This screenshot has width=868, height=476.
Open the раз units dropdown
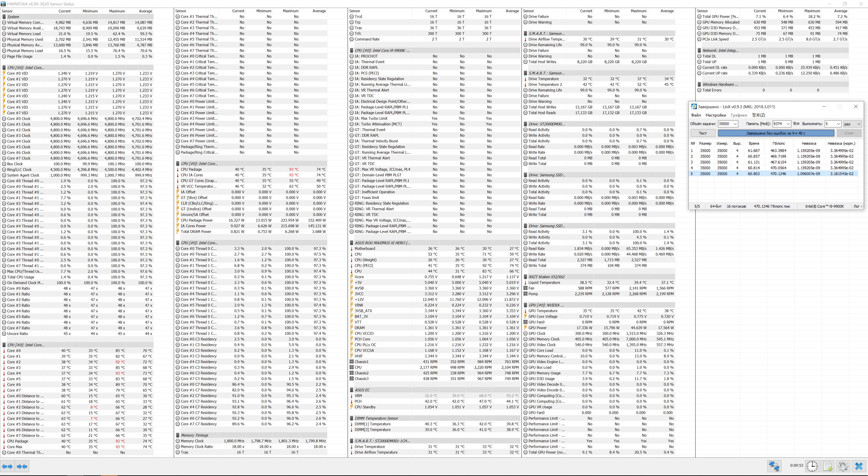[x=858, y=124]
